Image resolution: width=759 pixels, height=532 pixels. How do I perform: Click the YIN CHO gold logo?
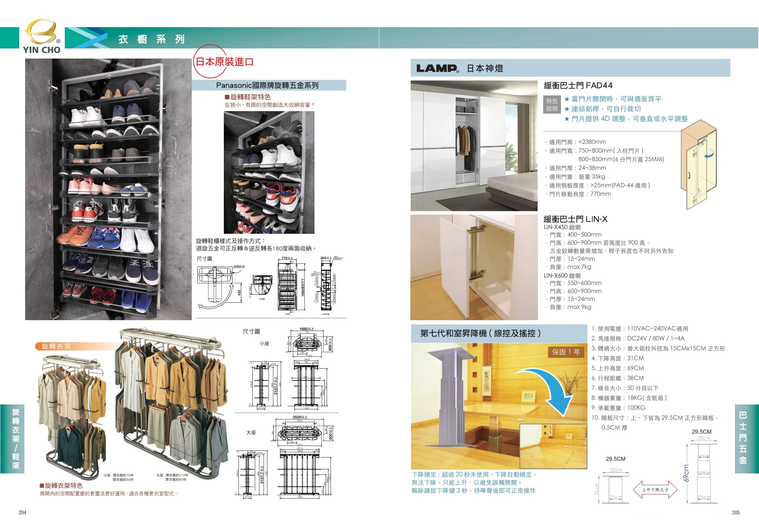coord(41,36)
